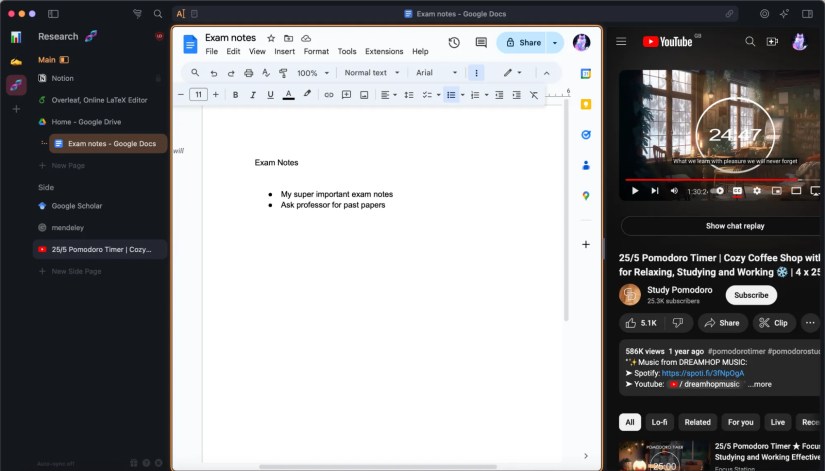Viewport: 825px width, 471px height.
Task: Open line and paragraph spacing options
Action: point(409,95)
